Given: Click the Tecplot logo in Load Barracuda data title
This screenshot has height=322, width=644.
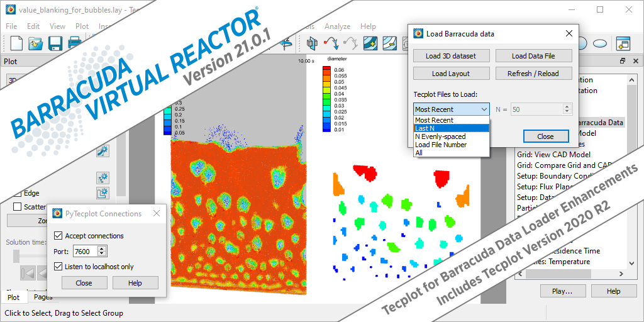Looking at the screenshot, I should [418, 34].
